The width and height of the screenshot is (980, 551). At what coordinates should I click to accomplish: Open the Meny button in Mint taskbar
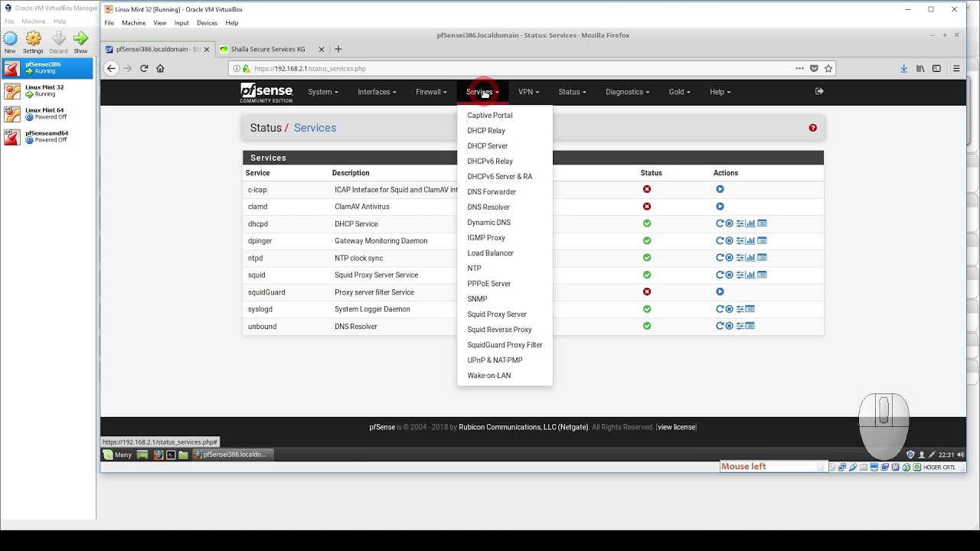click(117, 455)
